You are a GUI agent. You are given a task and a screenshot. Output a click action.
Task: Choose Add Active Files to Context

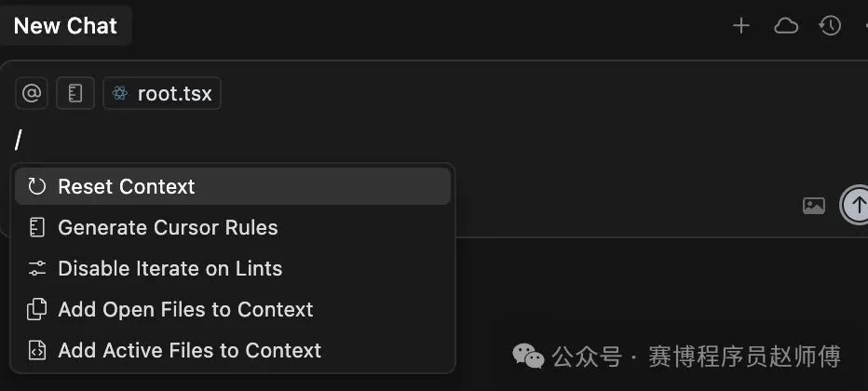(233, 350)
